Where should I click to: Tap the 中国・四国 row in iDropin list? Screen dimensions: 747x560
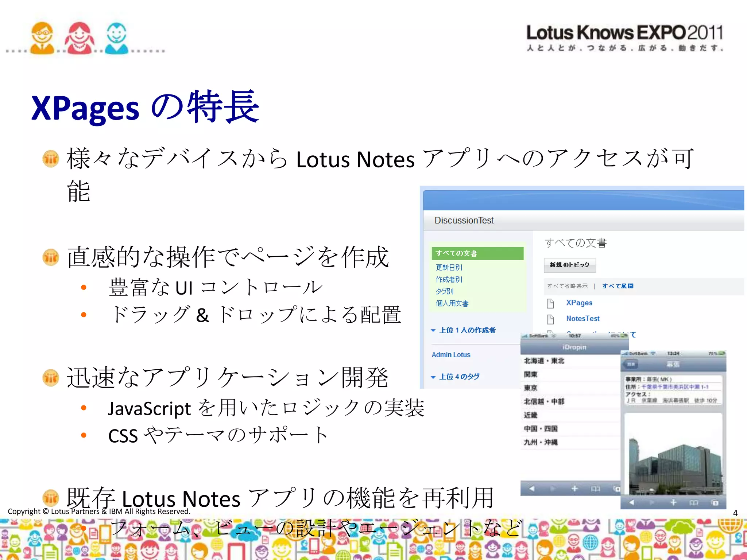tap(570, 429)
